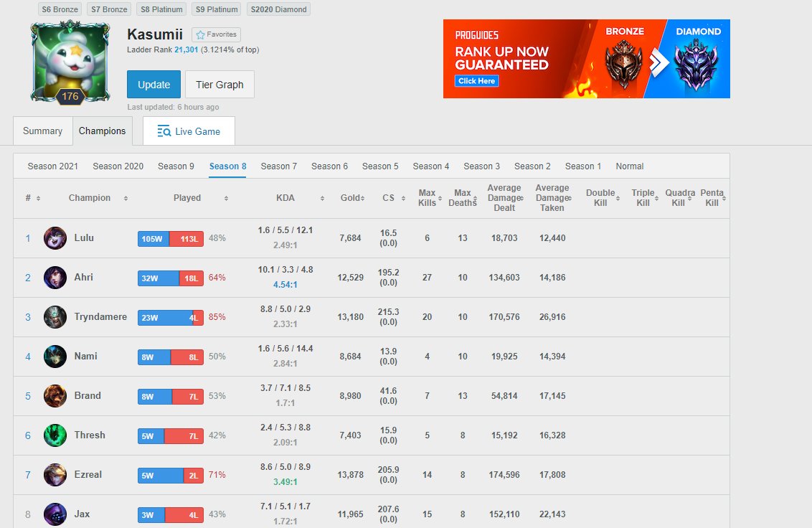The height and width of the screenshot is (528, 812).
Task: Click Thresh champion portrait icon
Action: point(55,435)
